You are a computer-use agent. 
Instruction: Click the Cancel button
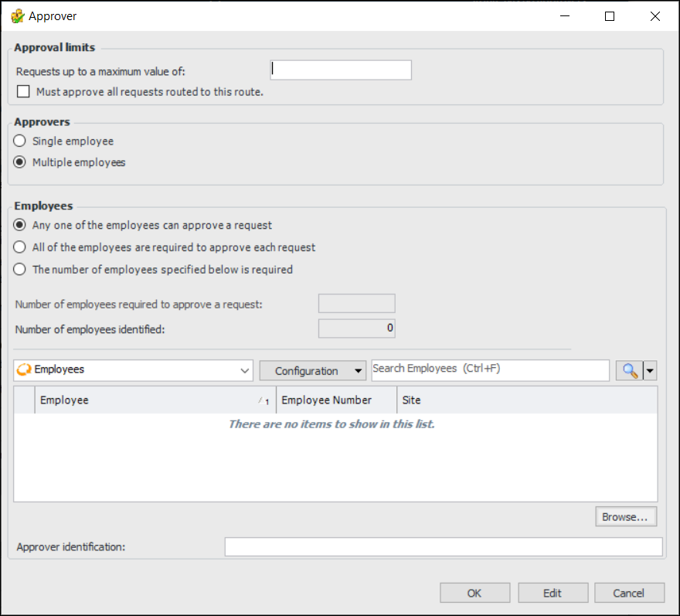coord(629,593)
